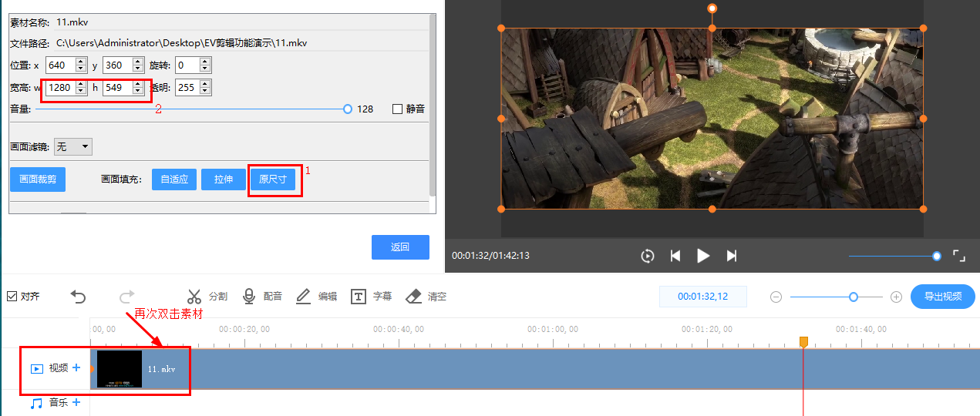Click the undo arrow icon
Image resolution: width=980 pixels, height=416 pixels.
click(78, 297)
